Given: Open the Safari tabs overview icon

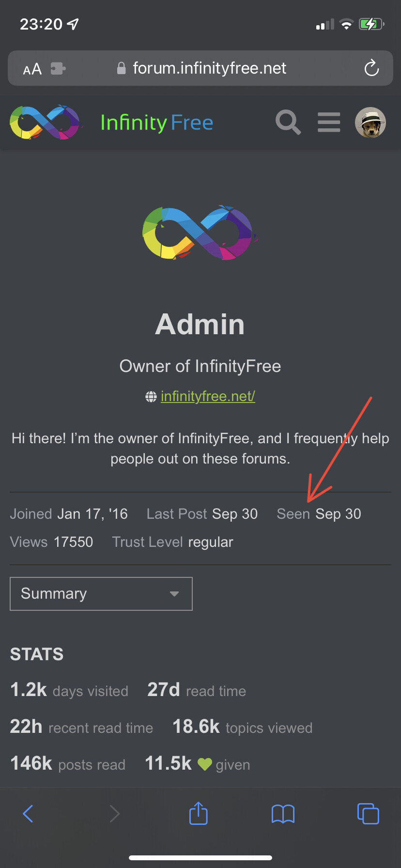Looking at the screenshot, I should pyautogui.click(x=368, y=813).
